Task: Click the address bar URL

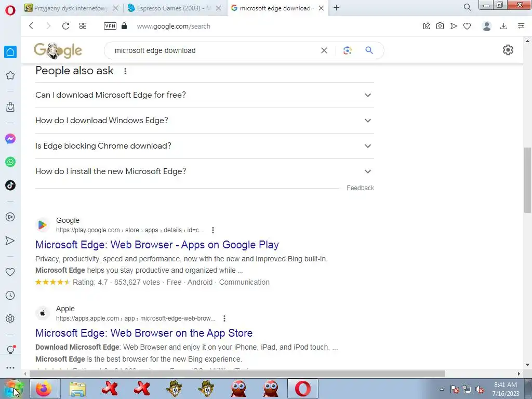Action: [174, 26]
